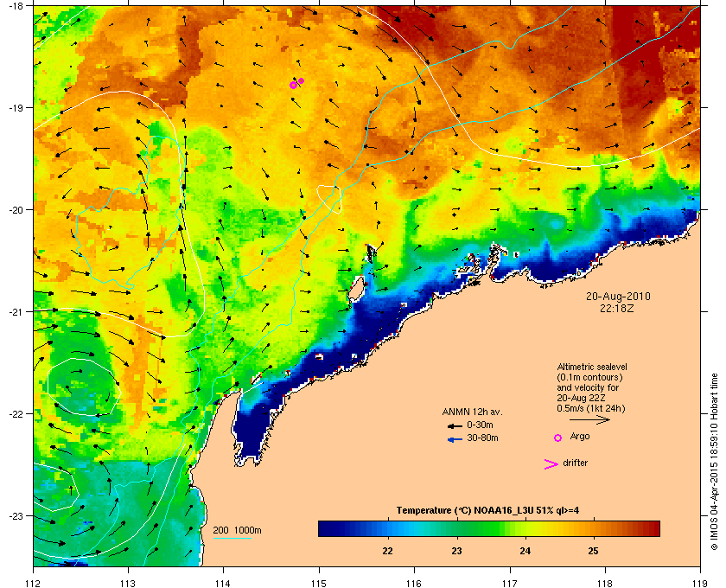Click the latitude axis label '-23'
The image size is (726, 588).
(16, 515)
